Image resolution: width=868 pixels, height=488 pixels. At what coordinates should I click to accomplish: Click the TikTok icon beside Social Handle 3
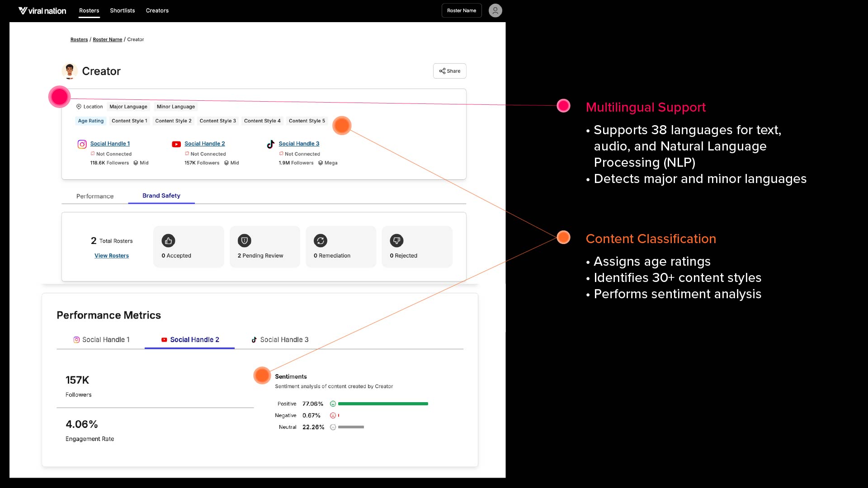(x=270, y=144)
